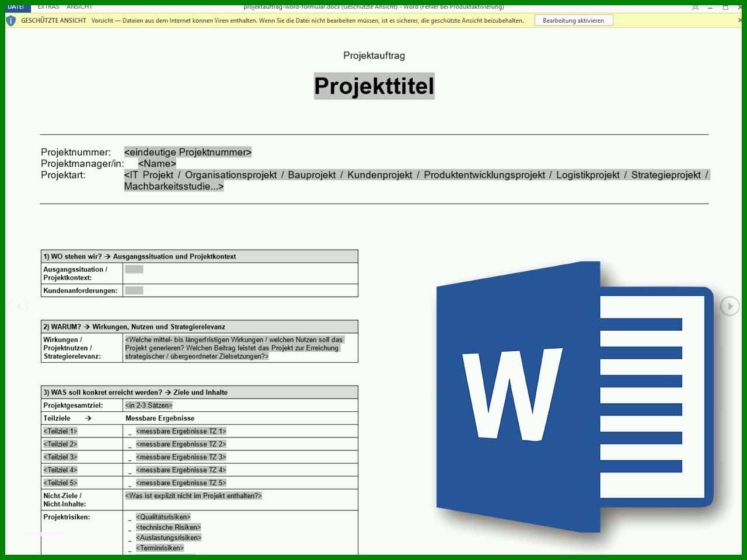Click the 'Nicht-Ziele / Nicht-Inhalte' label
The height and width of the screenshot is (560, 747).
tap(65, 500)
